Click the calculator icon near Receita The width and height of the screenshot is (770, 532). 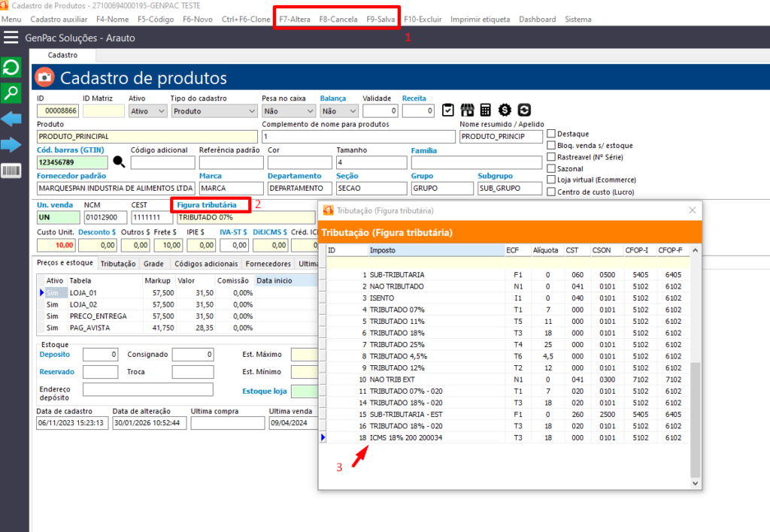[486, 110]
